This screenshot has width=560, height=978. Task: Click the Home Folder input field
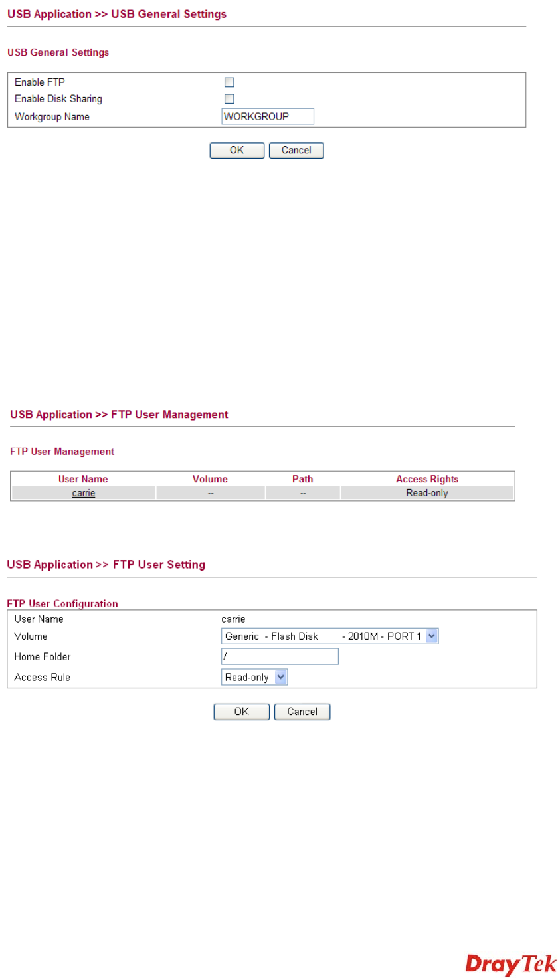[280, 656]
